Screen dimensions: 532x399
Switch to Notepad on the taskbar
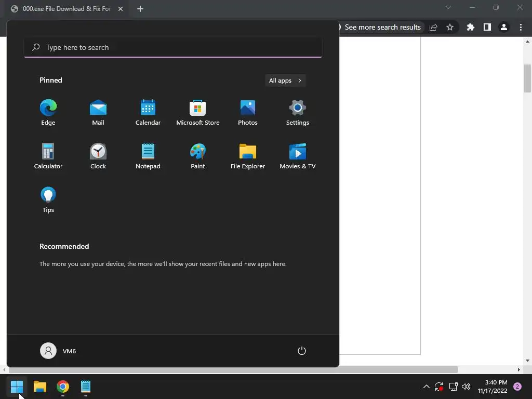[86, 387]
